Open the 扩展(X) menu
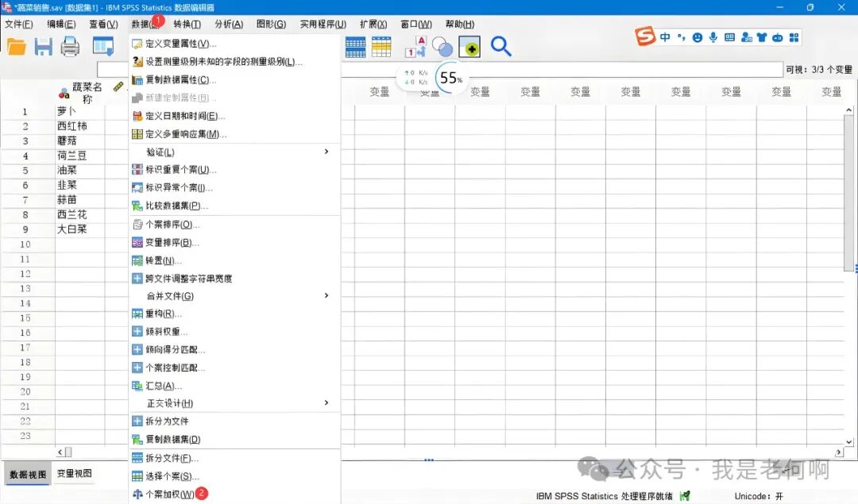This screenshot has width=858, height=504. click(373, 24)
